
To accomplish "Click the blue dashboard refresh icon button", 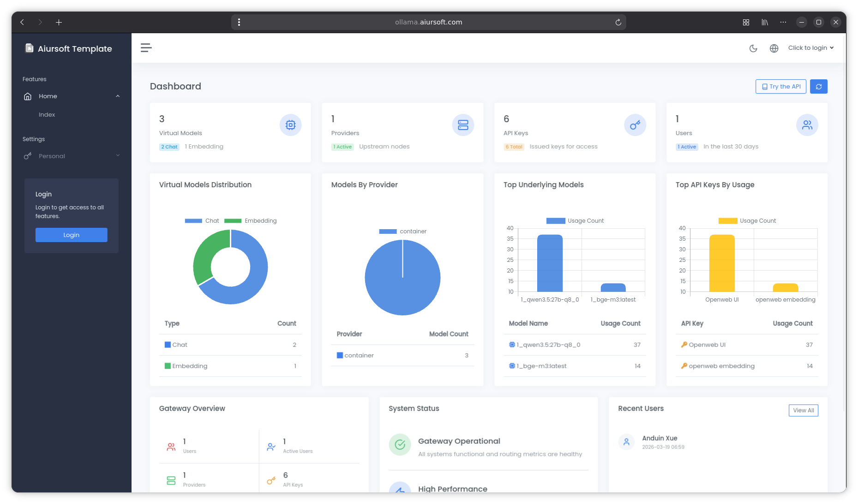I will [x=818, y=87].
